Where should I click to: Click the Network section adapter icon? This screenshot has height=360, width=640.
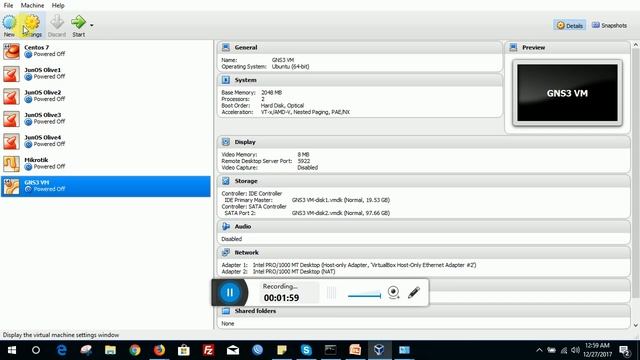(226, 252)
